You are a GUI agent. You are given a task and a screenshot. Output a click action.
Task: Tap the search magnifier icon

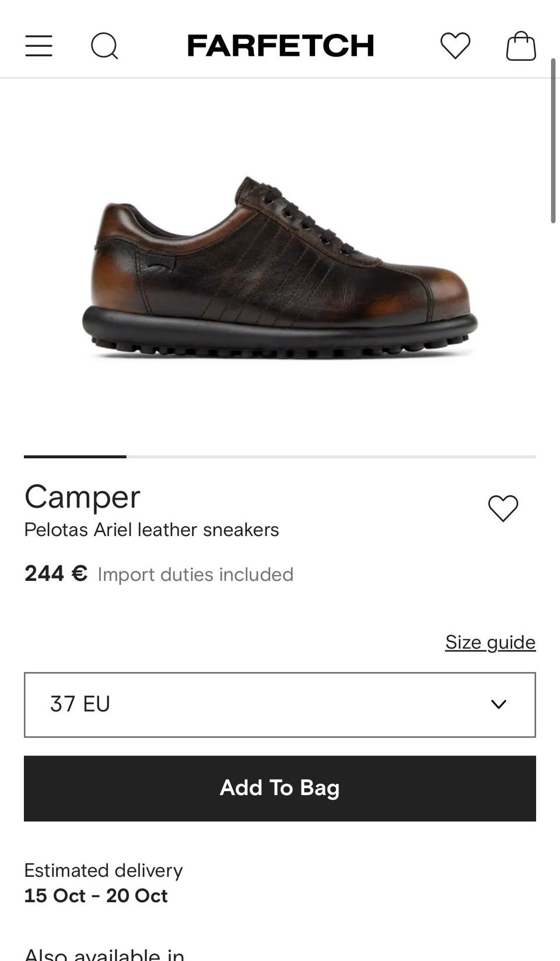(104, 46)
